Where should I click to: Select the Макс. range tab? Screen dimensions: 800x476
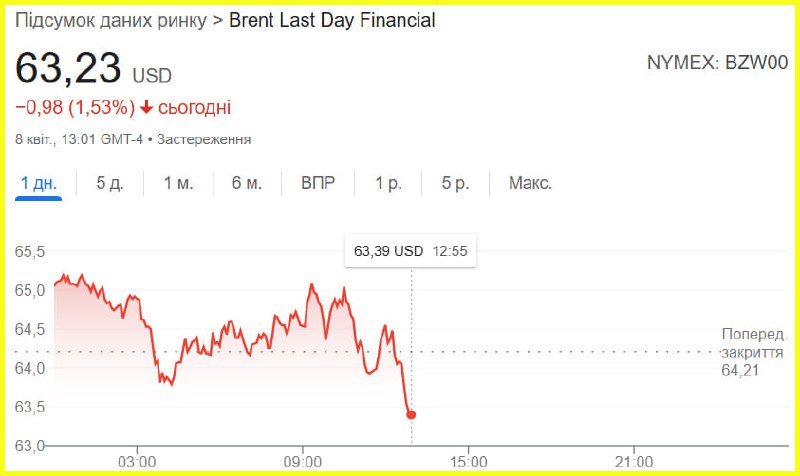pos(530,183)
